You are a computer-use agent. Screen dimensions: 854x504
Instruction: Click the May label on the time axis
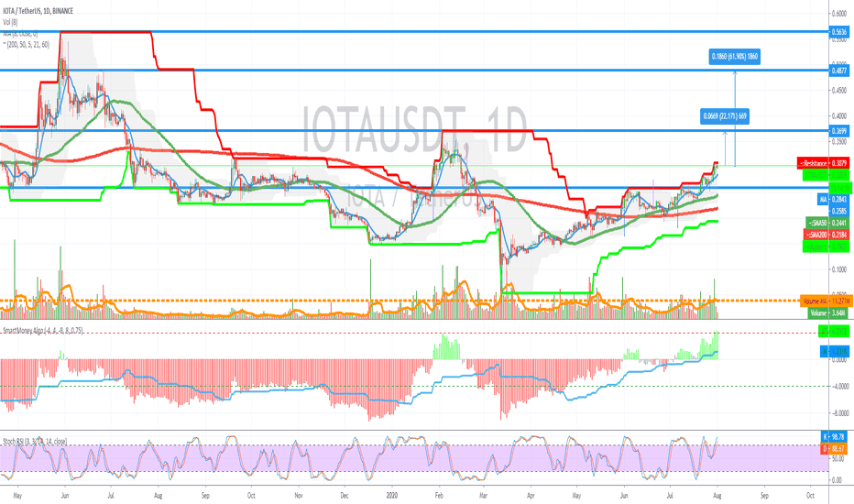(x=17, y=496)
